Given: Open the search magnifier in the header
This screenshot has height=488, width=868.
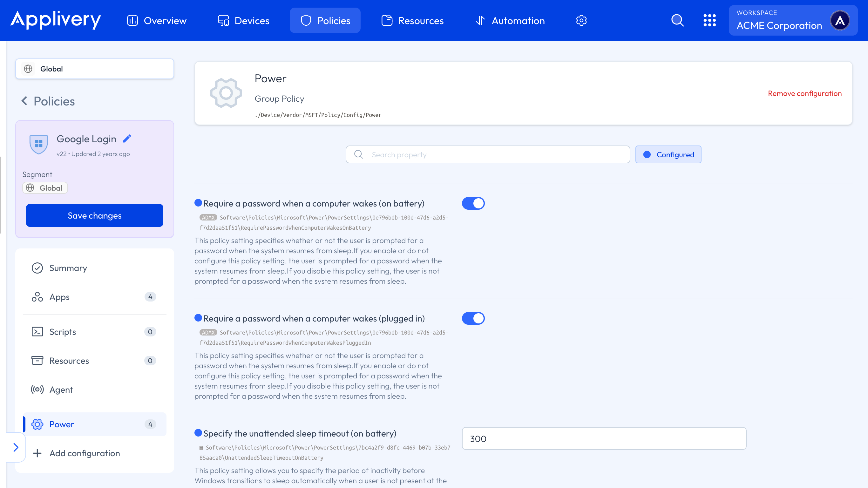Looking at the screenshot, I should coord(677,21).
